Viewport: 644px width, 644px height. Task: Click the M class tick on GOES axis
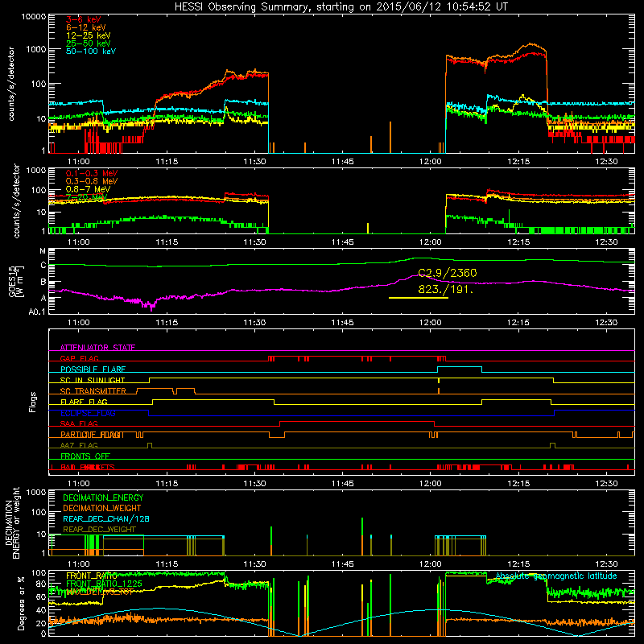pyautogui.click(x=43, y=251)
